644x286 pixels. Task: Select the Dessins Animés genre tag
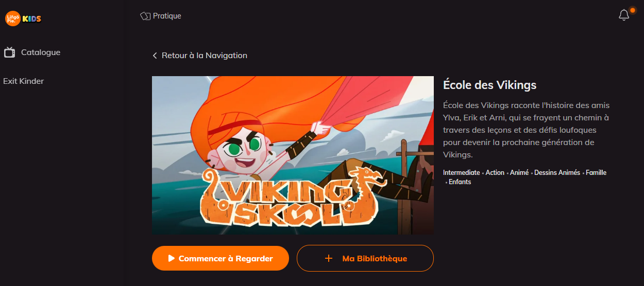pos(557,173)
